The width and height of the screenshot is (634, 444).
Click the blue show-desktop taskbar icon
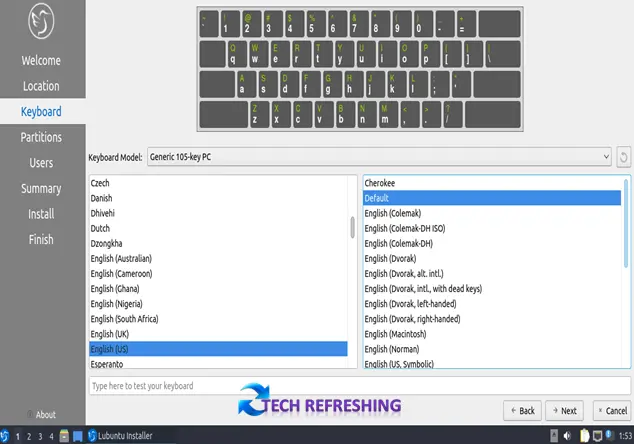pos(78,436)
